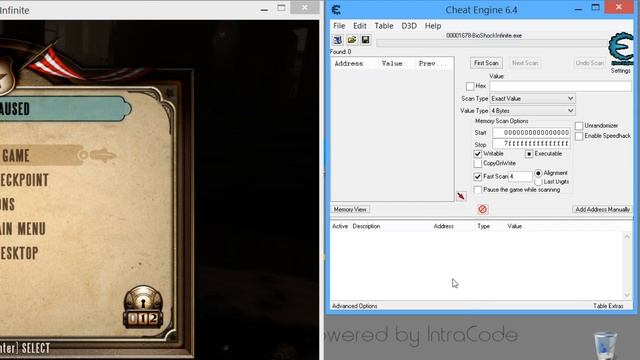Select the MAIN MENU option in game
This screenshot has height=360, width=640.
[x=23, y=229]
